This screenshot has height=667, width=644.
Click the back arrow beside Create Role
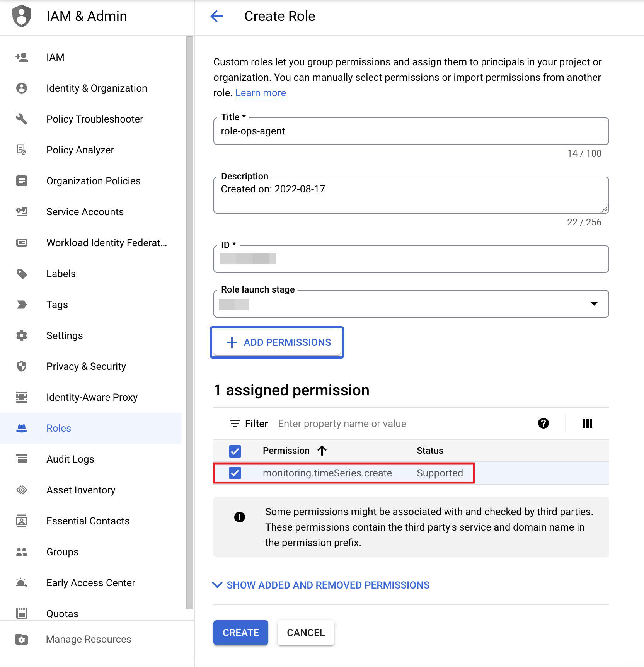(216, 16)
